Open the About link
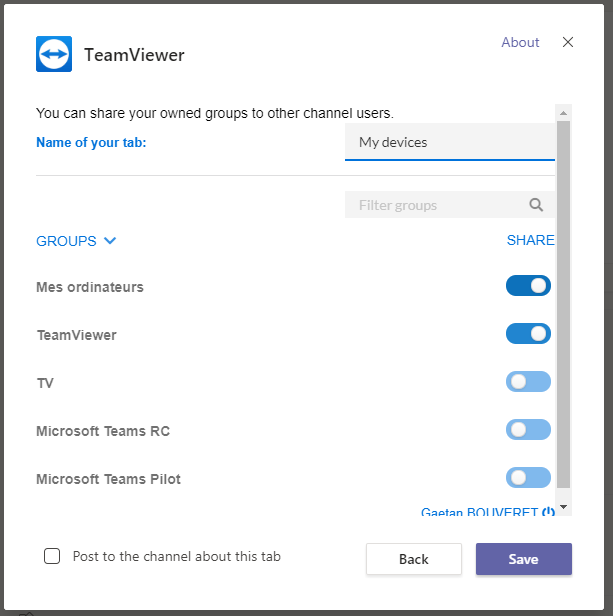Image resolution: width=613 pixels, height=616 pixels. tap(520, 42)
